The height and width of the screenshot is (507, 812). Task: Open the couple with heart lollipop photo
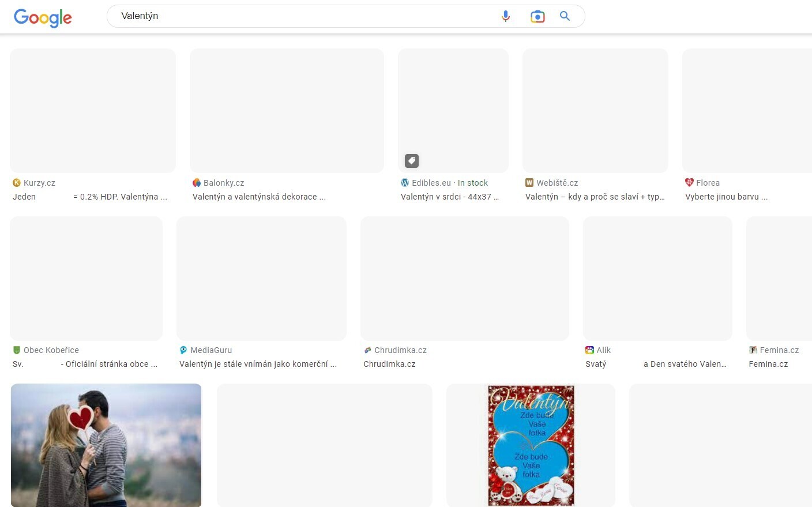106,445
